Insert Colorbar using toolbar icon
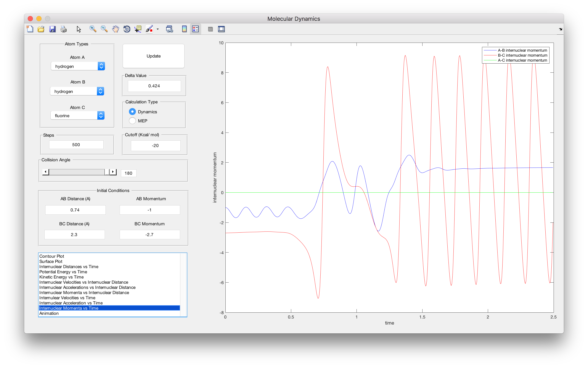Image resolution: width=588 pixels, height=368 pixels. pos(184,29)
